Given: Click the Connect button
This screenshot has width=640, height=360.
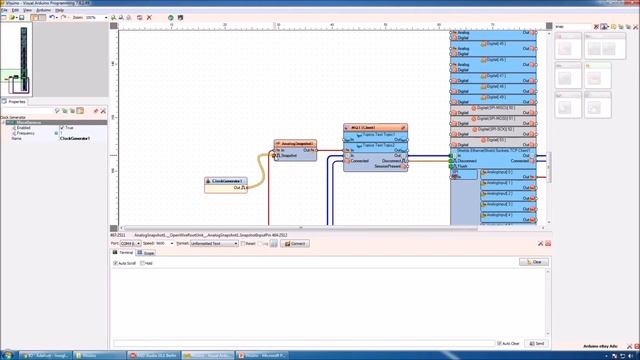Looking at the screenshot, I should [295, 244].
